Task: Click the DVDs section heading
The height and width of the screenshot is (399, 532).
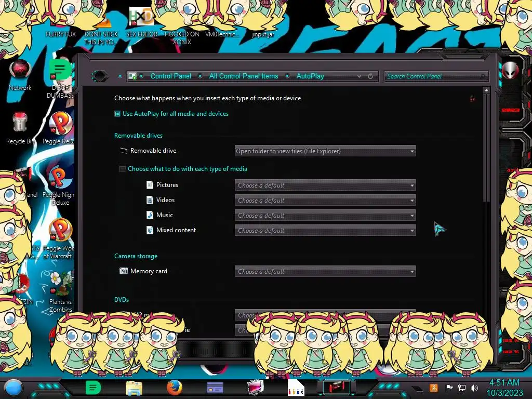Action: pyautogui.click(x=122, y=300)
